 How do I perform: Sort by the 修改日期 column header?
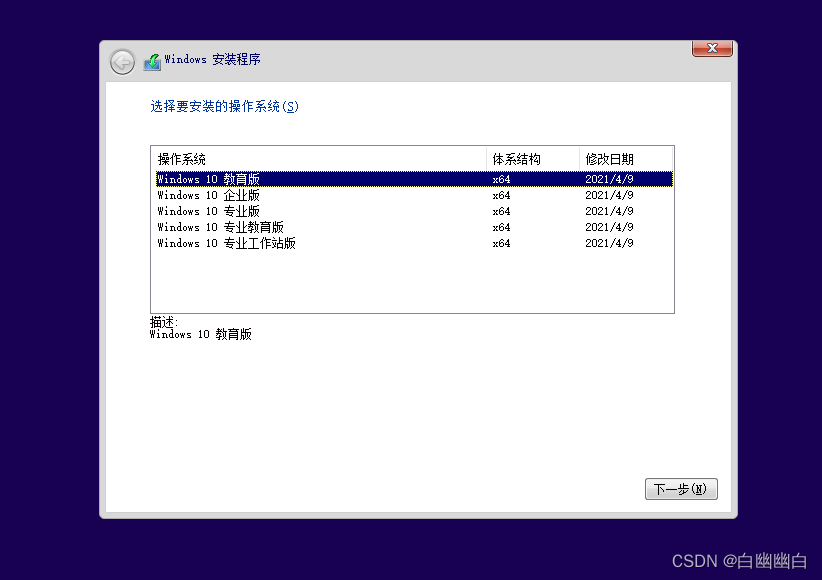pyautogui.click(x=626, y=159)
